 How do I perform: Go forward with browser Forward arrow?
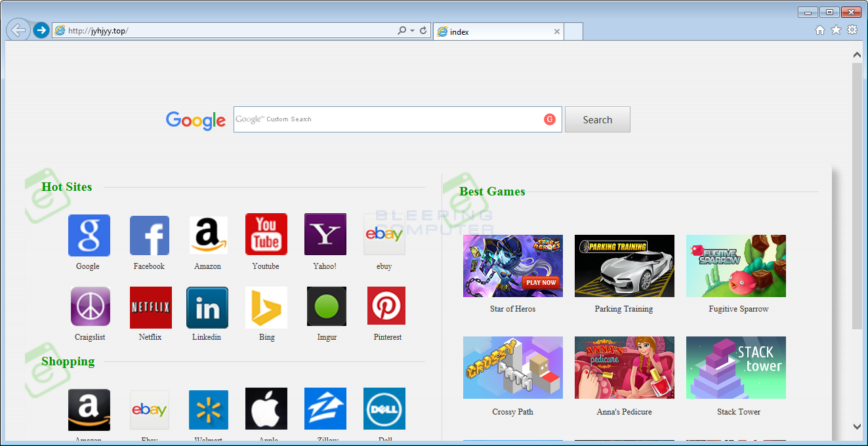41,30
